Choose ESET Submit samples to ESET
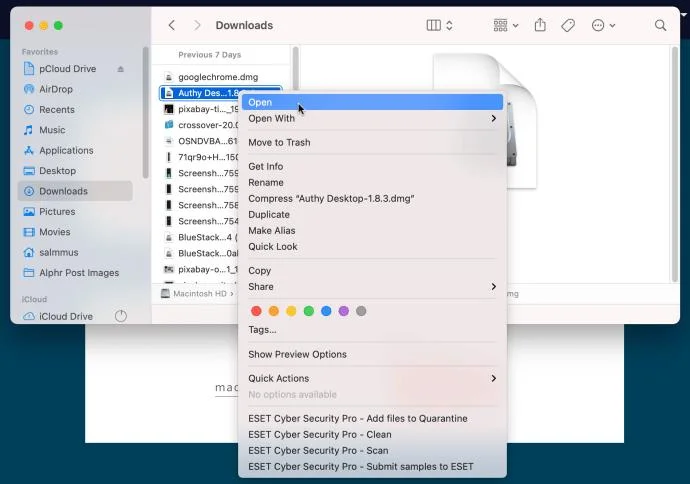Image resolution: width=690 pixels, height=484 pixels. pyautogui.click(x=372, y=466)
